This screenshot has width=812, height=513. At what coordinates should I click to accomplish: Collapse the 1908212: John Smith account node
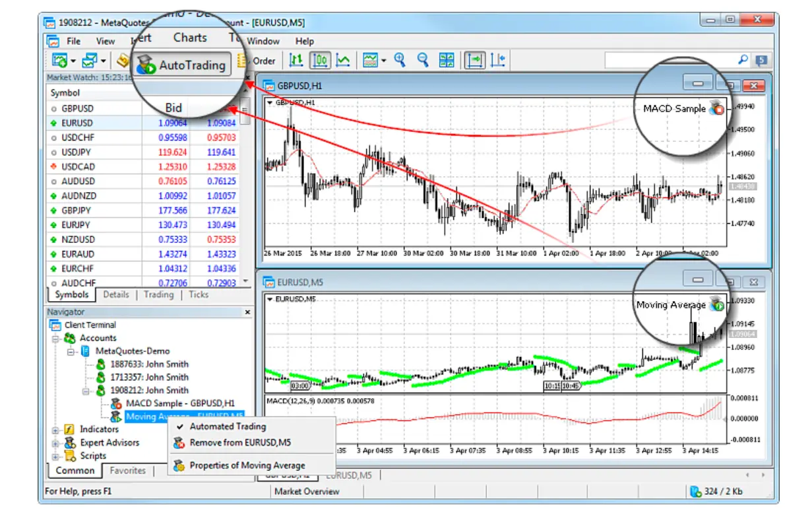87,390
